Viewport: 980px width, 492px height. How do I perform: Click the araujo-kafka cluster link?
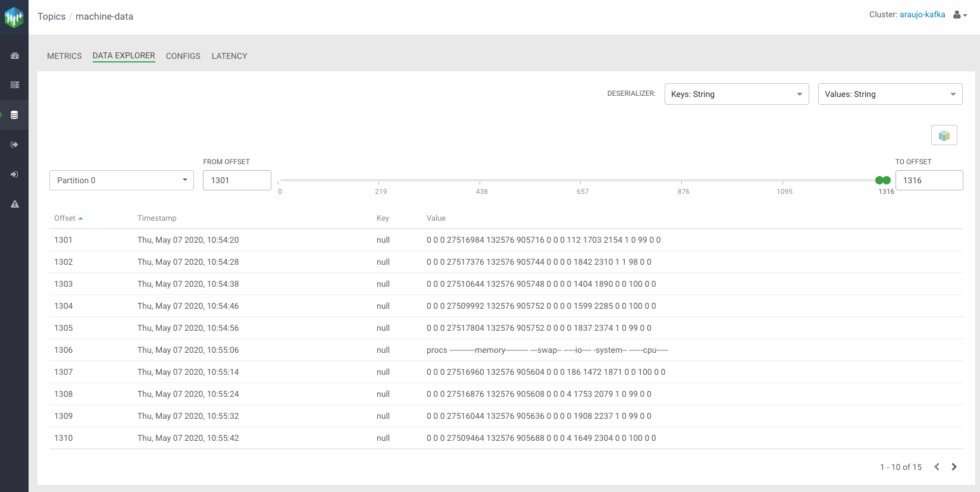922,14
